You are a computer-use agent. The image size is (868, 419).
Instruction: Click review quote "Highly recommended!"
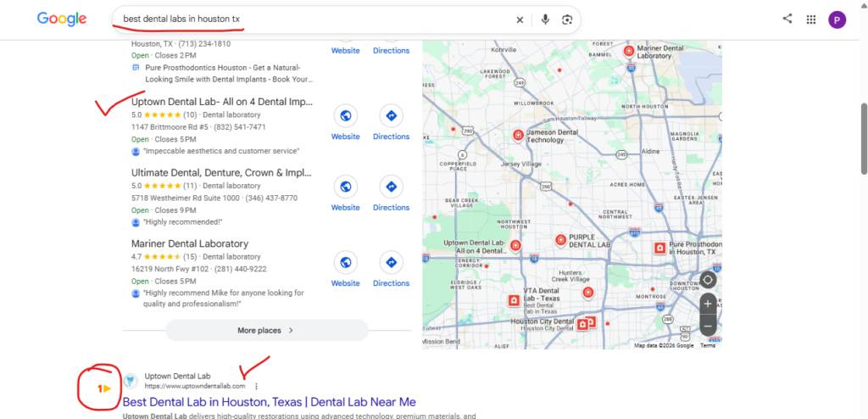pyautogui.click(x=183, y=222)
